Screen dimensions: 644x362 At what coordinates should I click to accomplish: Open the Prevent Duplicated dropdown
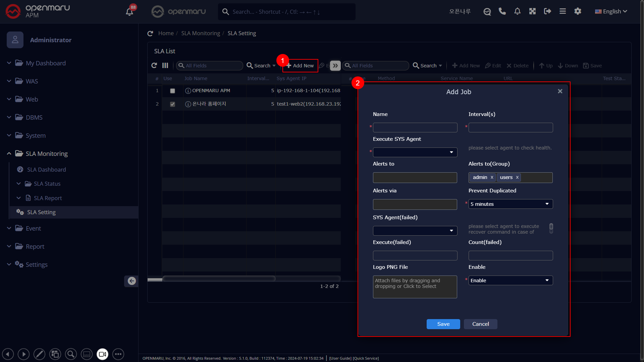click(510, 204)
